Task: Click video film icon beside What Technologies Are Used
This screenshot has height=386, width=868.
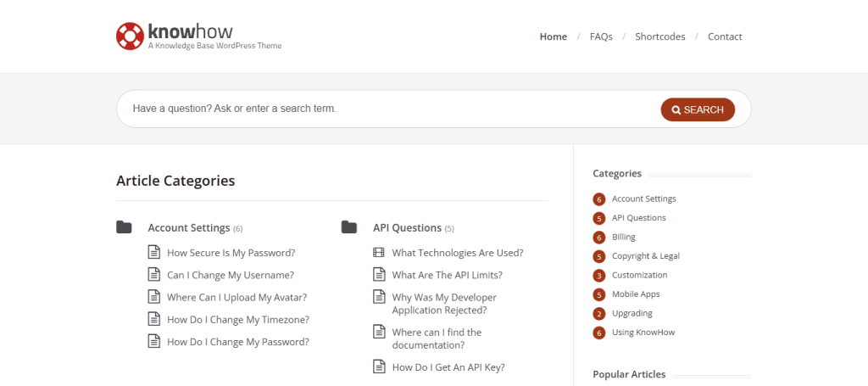Action: coord(379,253)
